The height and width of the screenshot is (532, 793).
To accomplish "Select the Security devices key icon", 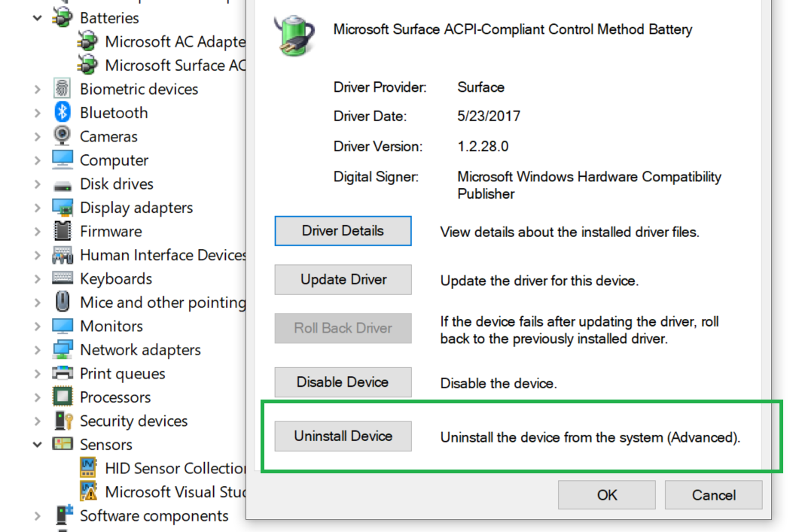I will coord(64,421).
